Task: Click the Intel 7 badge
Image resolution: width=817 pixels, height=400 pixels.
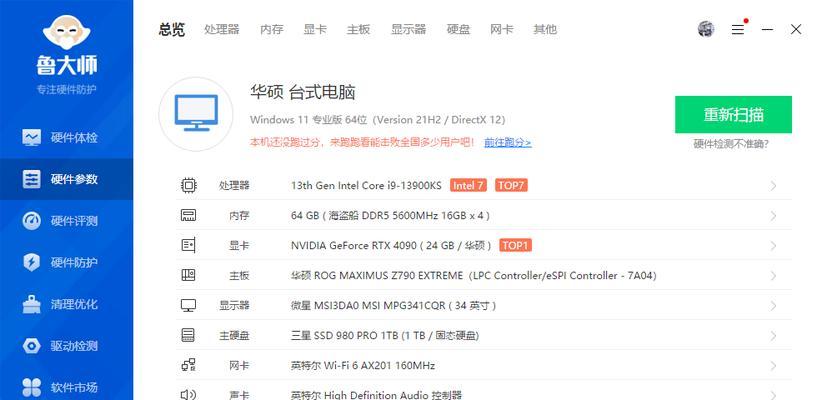Action: point(468,185)
